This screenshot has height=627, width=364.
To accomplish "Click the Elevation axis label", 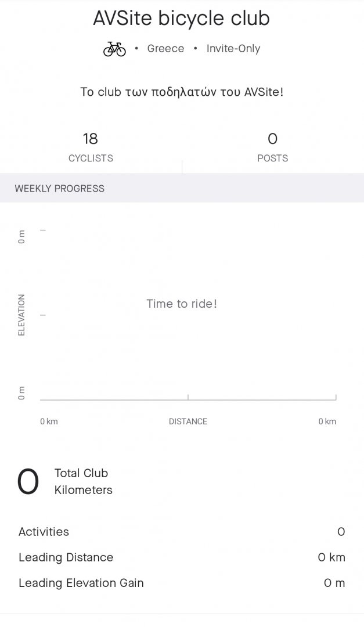I will coord(21,315).
